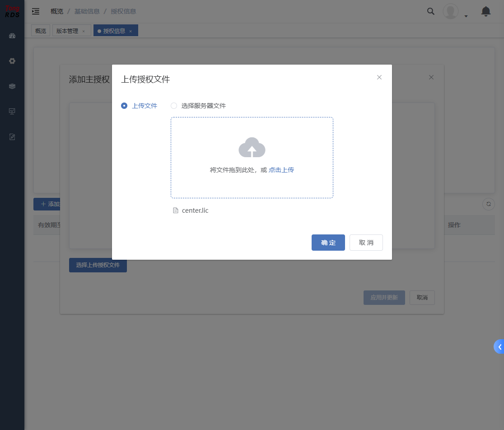The width and height of the screenshot is (504, 430).
Task: Click the search magnifier icon
Action: point(431,12)
